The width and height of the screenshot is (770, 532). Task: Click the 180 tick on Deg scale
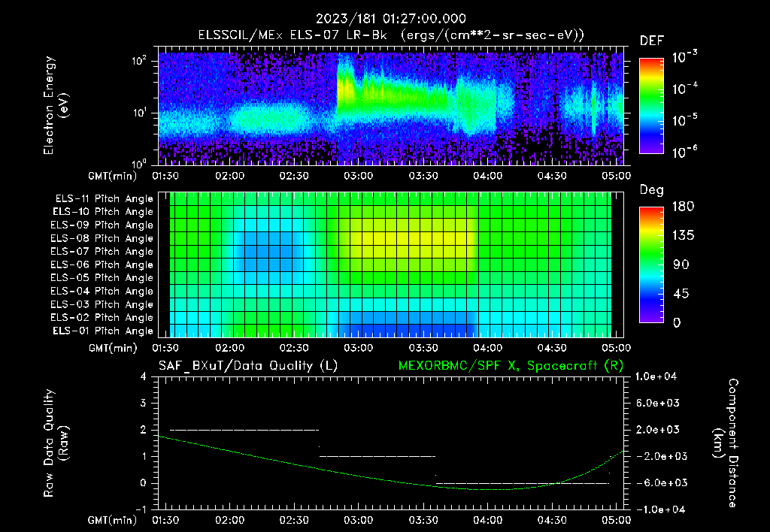pyautogui.click(x=683, y=207)
